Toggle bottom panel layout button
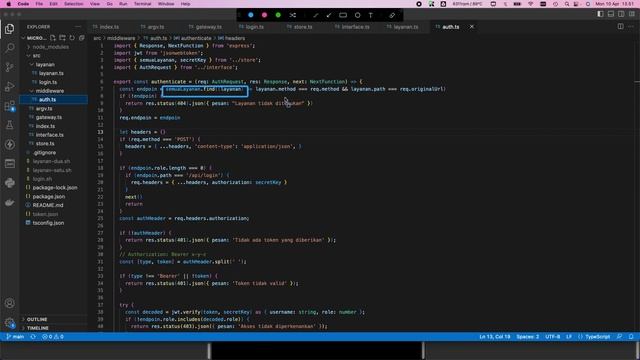The height and width of the screenshot is (360, 640). pos(611,14)
